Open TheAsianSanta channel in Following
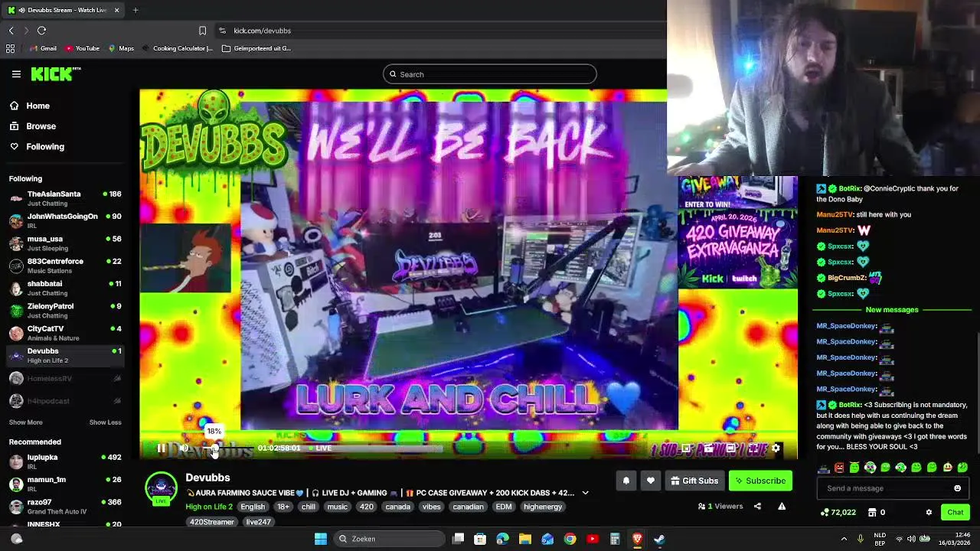This screenshot has width=980, height=551. pyautogui.click(x=65, y=198)
